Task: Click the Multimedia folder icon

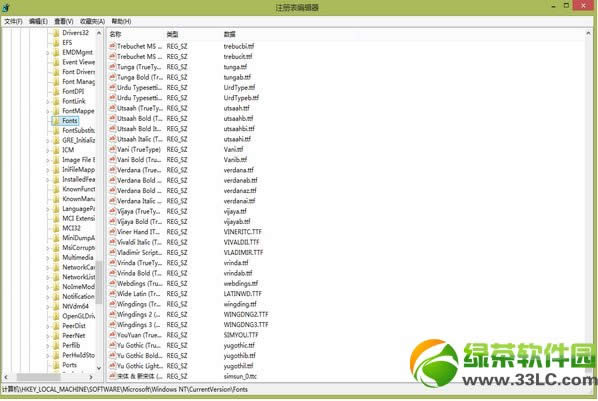Action: point(56,257)
